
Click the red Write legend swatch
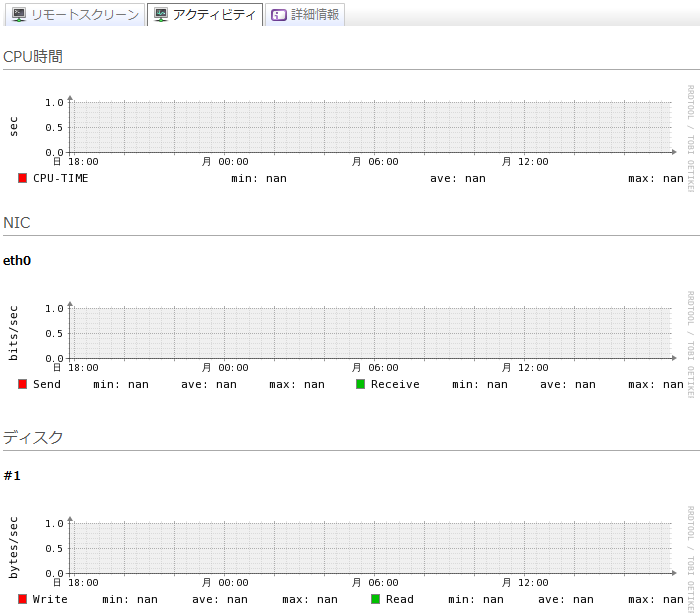point(23,599)
